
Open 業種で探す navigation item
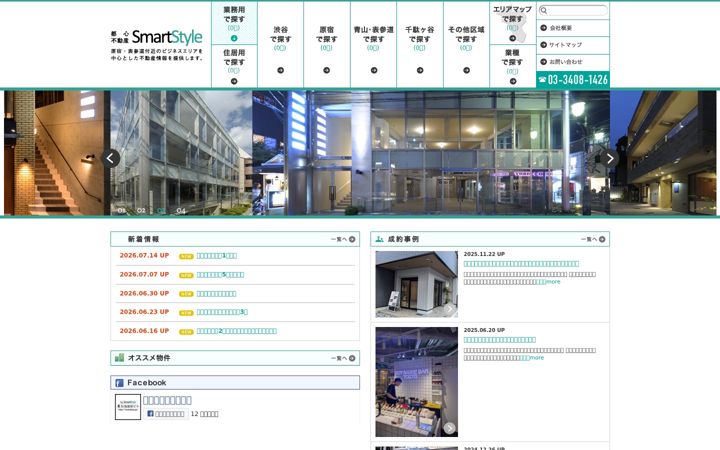tap(512, 66)
